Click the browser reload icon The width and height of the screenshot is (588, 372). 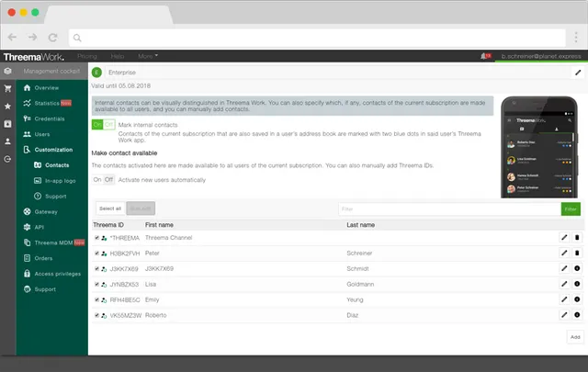[53, 37]
